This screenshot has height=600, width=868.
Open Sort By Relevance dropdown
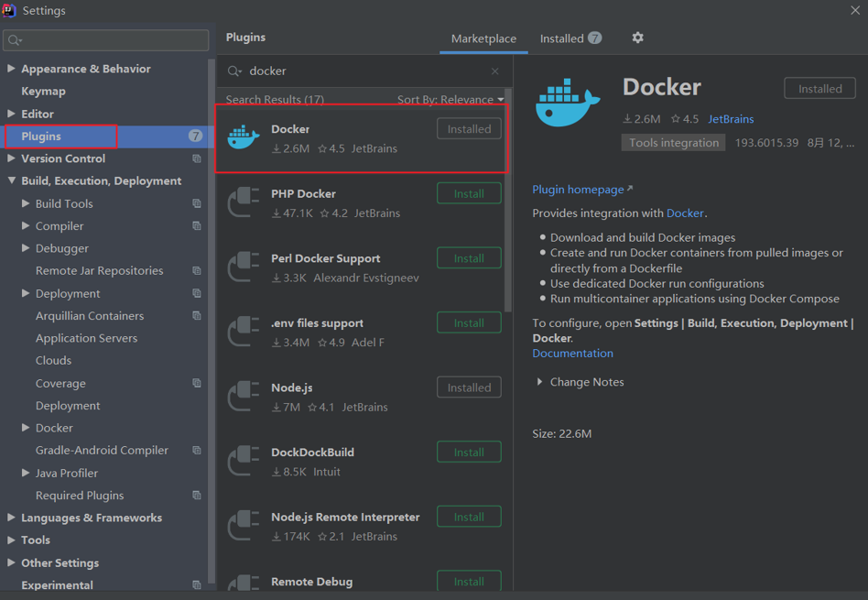(x=450, y=100)
